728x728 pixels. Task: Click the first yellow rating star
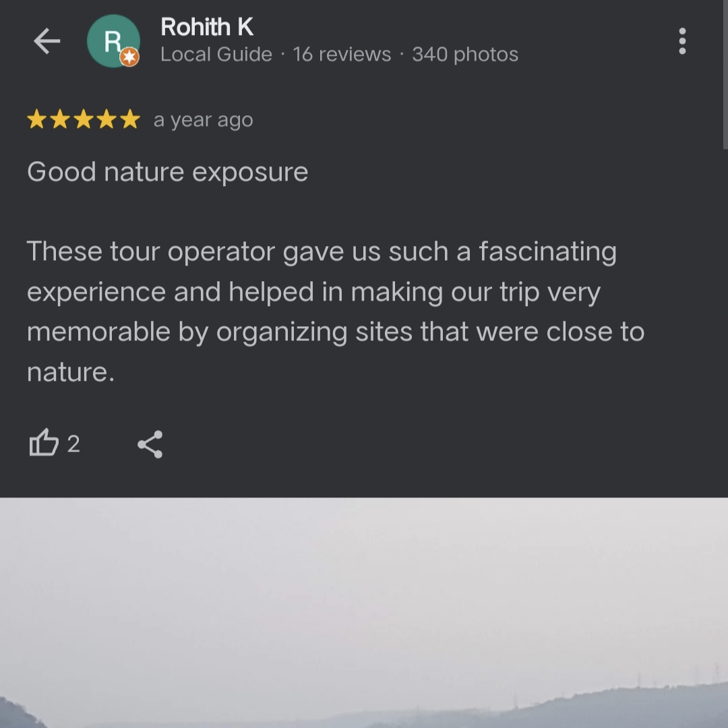pyautogui.click(x=36, y=119)
